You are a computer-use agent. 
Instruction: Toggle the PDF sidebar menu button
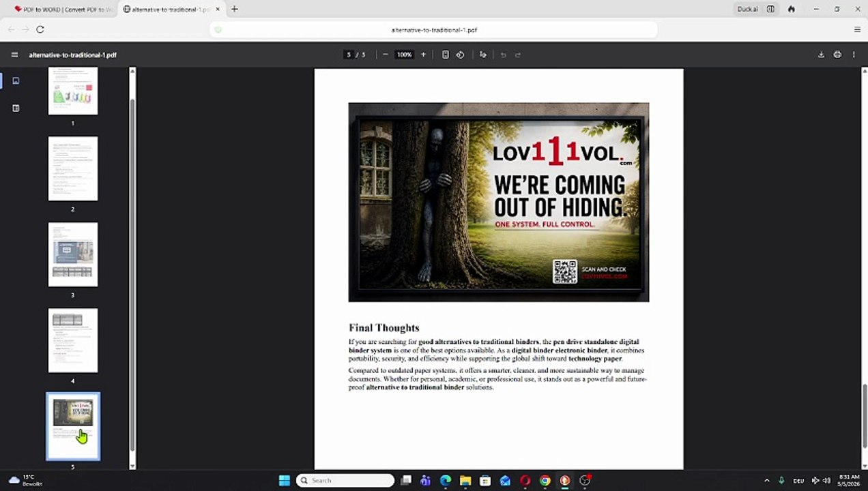point(14,55)
